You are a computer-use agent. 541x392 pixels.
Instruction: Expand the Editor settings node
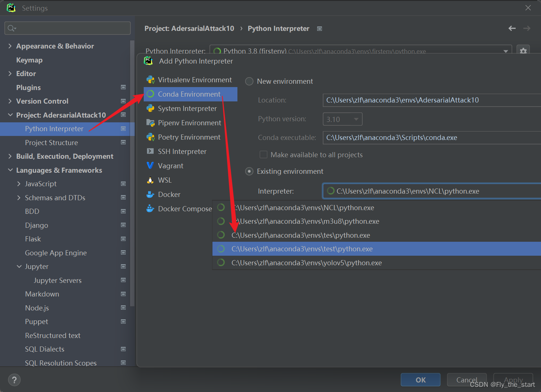[10, 73]
